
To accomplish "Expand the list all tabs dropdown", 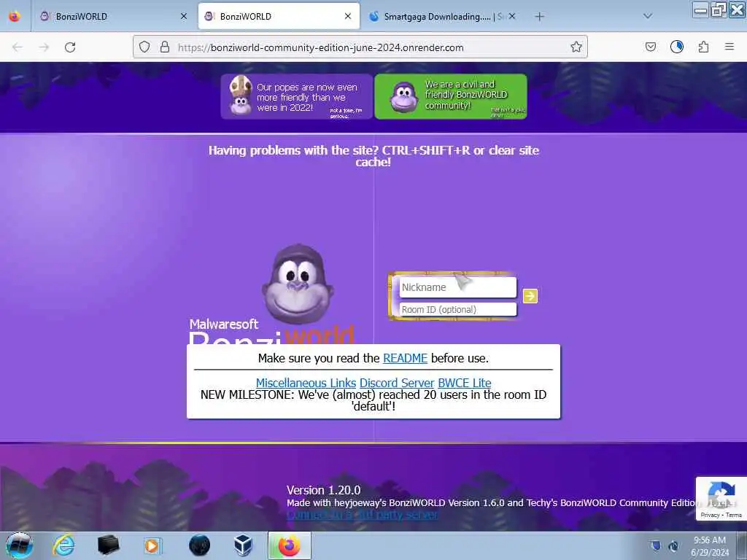I will coord(648,16).
